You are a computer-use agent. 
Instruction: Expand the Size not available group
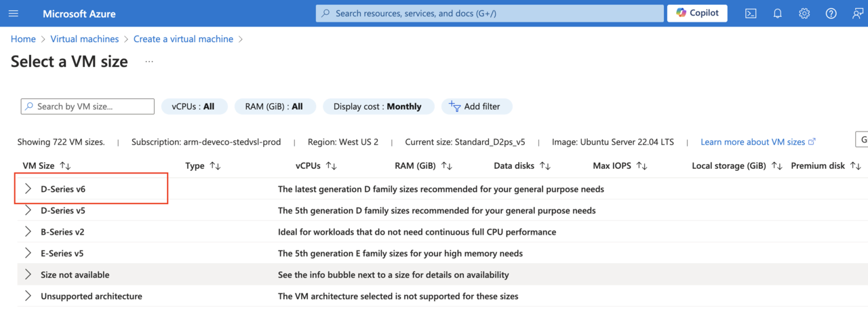click(x=28, y=275)
